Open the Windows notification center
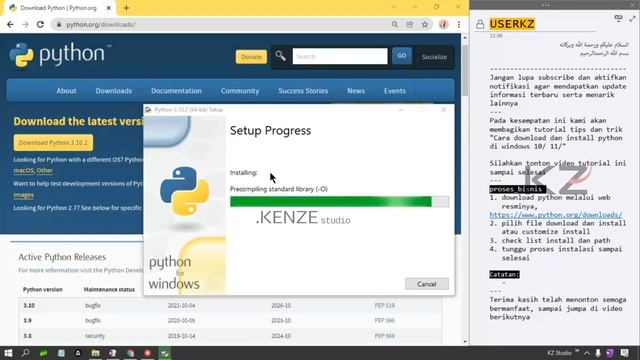Image resolution: width=640 pixels, height=360 pixels. pyautogui.click(x=624, y=353)
